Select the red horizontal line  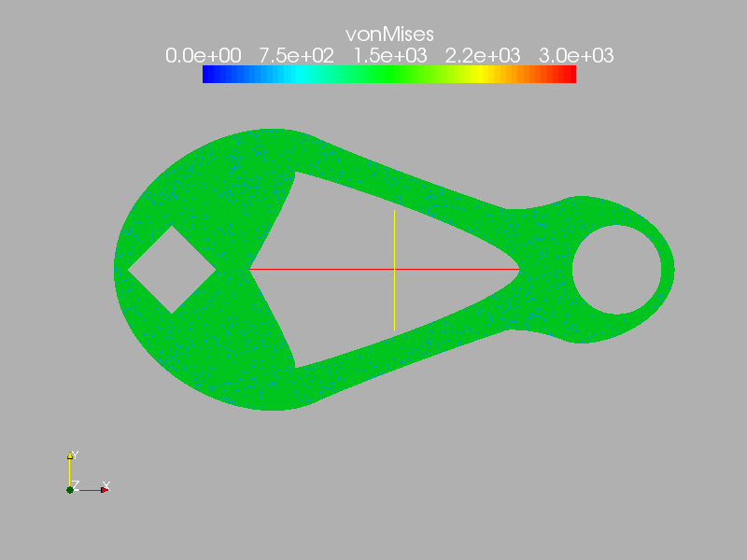(x=317, y=269)
